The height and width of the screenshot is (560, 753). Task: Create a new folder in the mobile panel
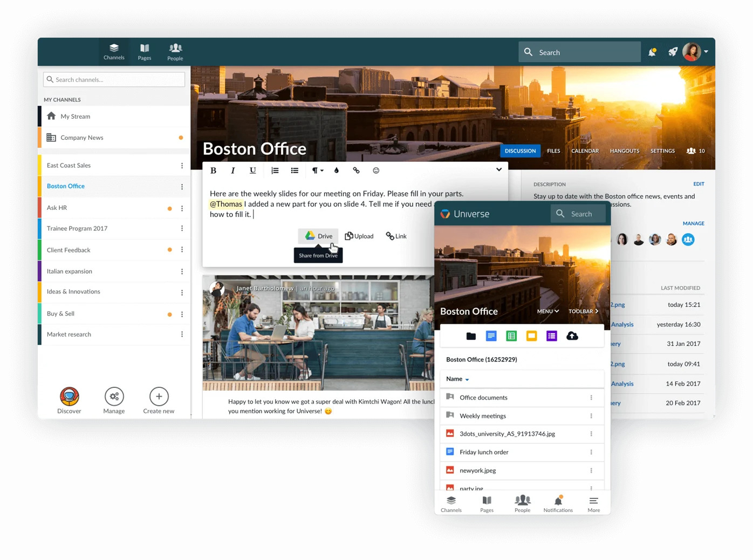tap(471, 336)
